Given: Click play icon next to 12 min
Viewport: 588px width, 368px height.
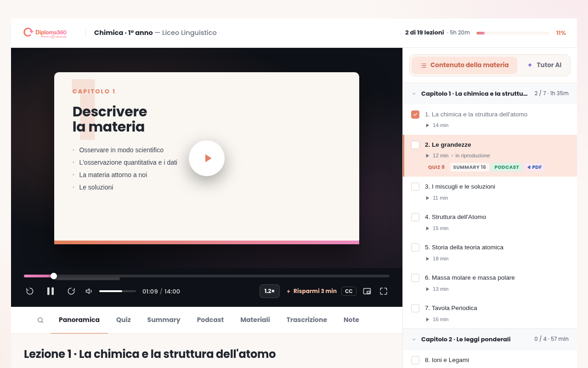Looking at the screenshot, I should [428, 156].
